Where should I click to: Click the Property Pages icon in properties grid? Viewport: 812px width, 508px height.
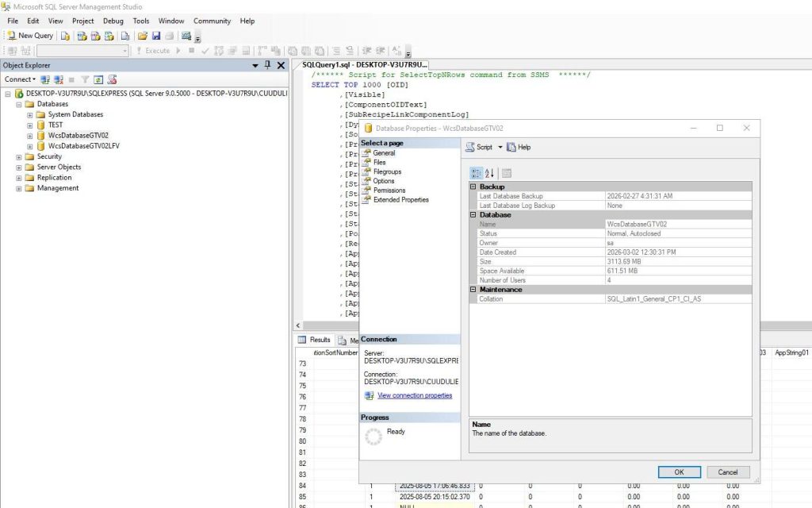[x=507, y=173]
